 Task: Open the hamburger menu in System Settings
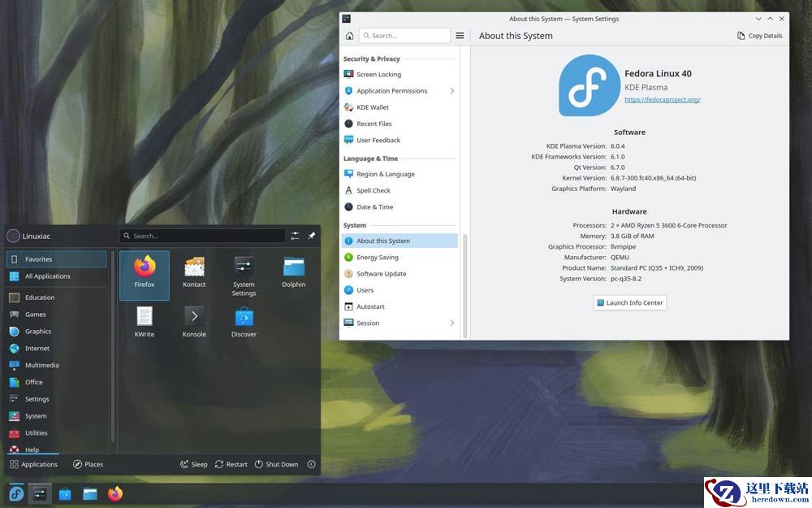click(460, 36)
